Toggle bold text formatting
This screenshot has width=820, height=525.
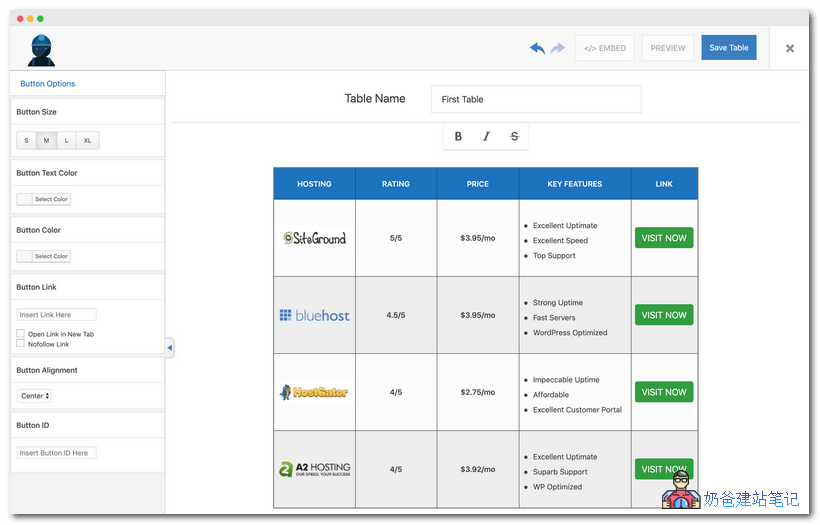click(x=458, y=136)
